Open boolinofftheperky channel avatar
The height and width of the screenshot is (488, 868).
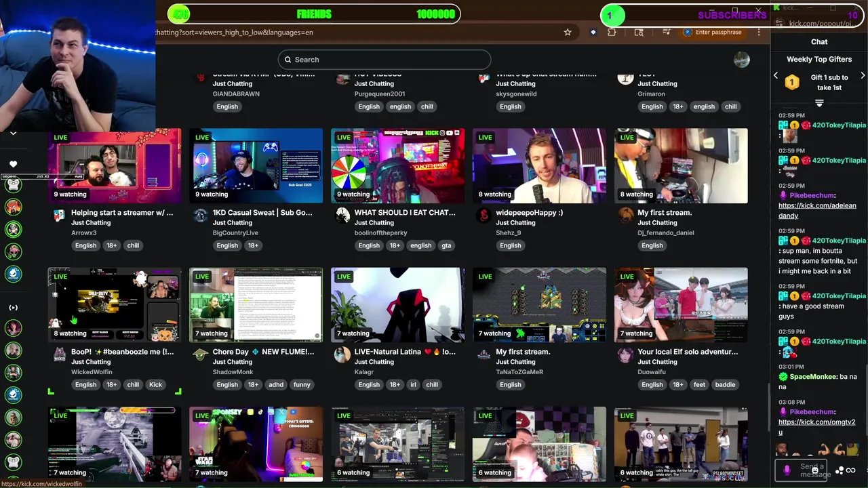click(342, 216)
